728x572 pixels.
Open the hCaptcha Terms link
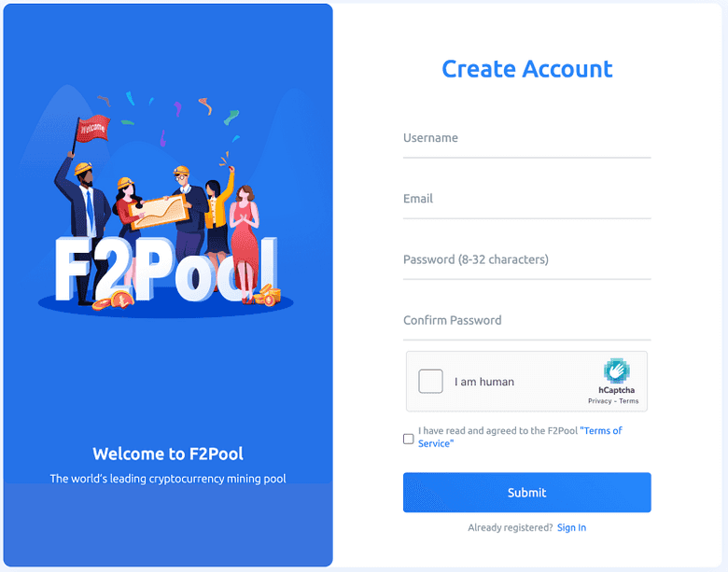pyautogui.click(x=629, y=401)
